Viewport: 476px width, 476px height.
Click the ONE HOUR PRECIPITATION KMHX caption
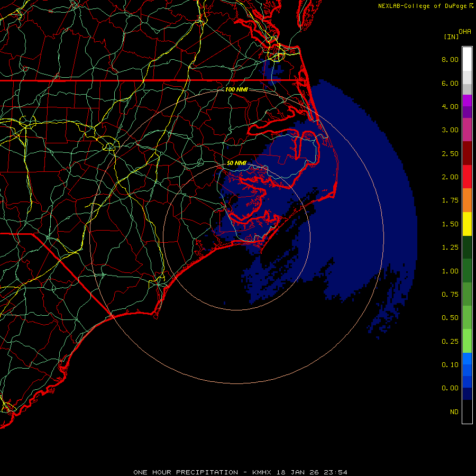240,472
